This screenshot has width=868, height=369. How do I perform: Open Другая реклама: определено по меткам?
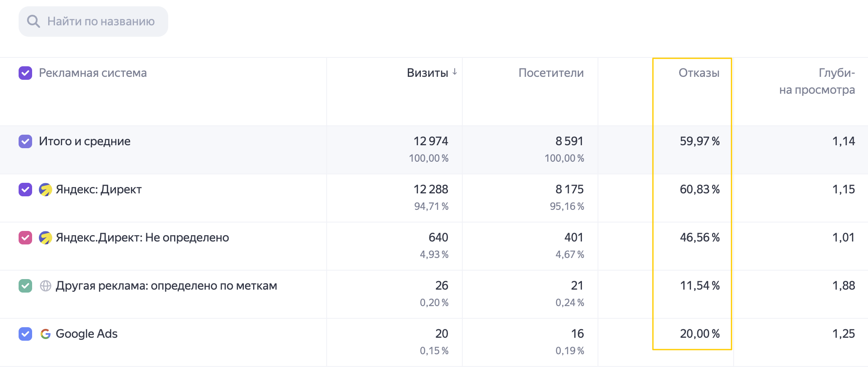[167, 286]
